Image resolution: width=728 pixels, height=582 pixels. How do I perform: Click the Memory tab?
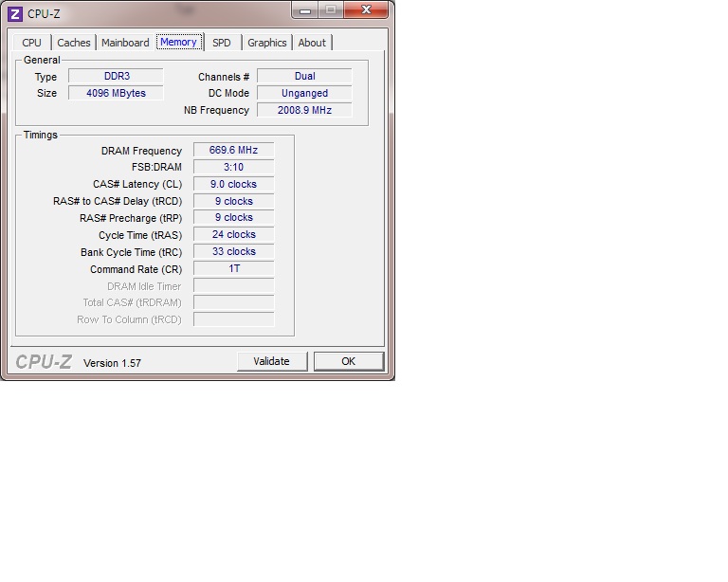point(179,42)
